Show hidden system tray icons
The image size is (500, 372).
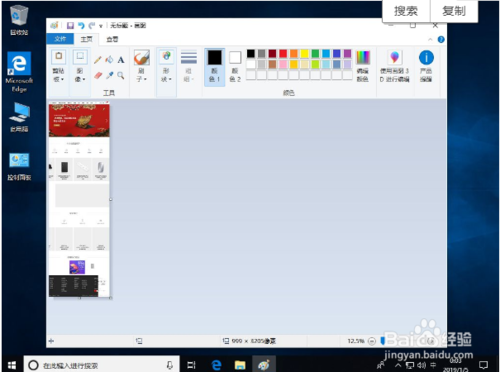click(398, 365)
